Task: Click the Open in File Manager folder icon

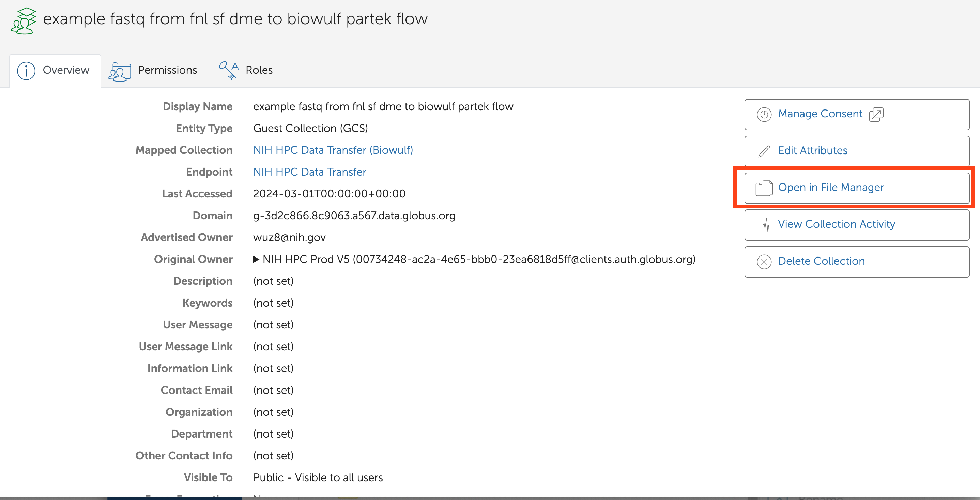Action: coord(764,188)
